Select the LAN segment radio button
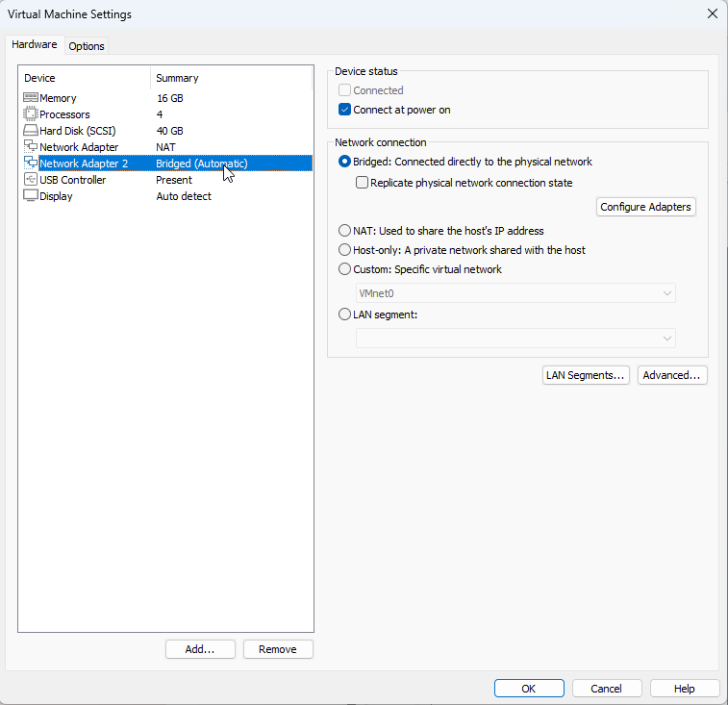The height and width of the screenshot is (705, 728). coord(345,314)
